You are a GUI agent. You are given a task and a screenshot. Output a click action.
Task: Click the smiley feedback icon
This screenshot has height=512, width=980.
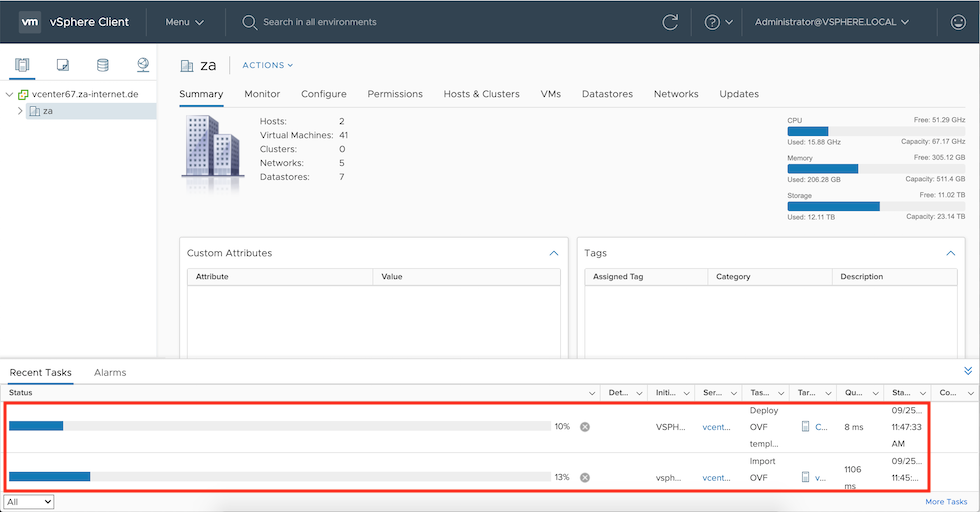(958, 22)
